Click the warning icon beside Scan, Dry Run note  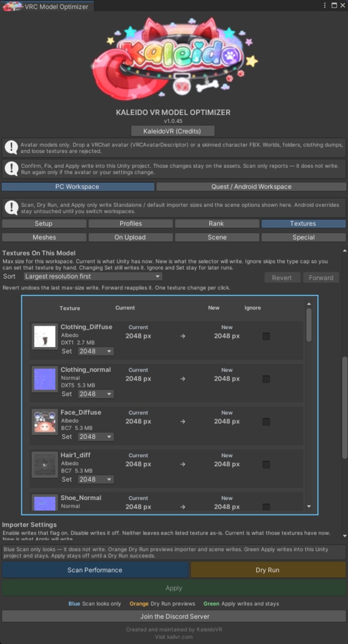(11, 208)
